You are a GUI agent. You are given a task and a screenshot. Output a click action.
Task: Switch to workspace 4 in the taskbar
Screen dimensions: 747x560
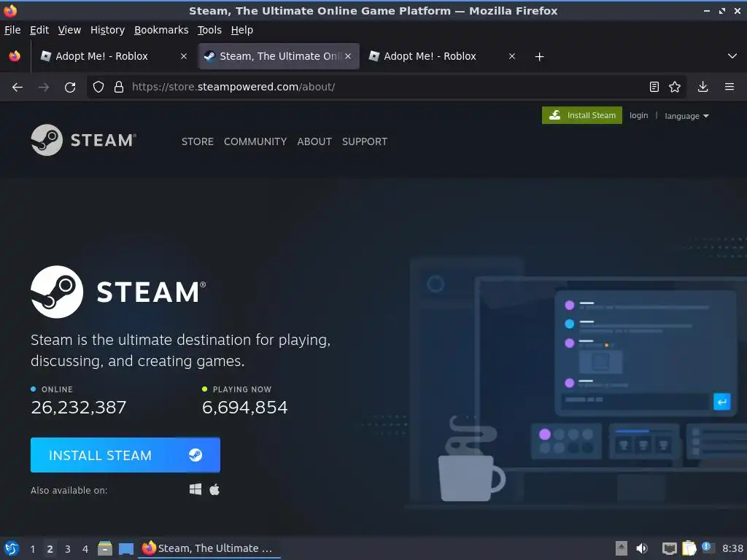point(85,549)
